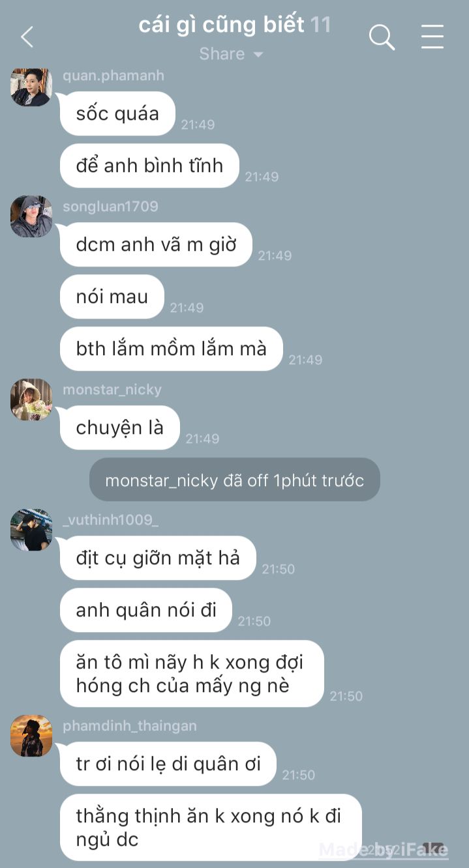Open phamdinh_thaingan's profile avatar
This screenshot has width=469, height=868.
pyautogui.click(x=31, y=736)
